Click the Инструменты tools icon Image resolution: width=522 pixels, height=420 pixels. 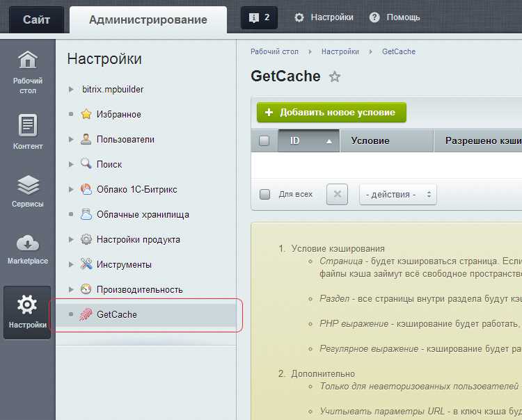click(x=86, y=264)
